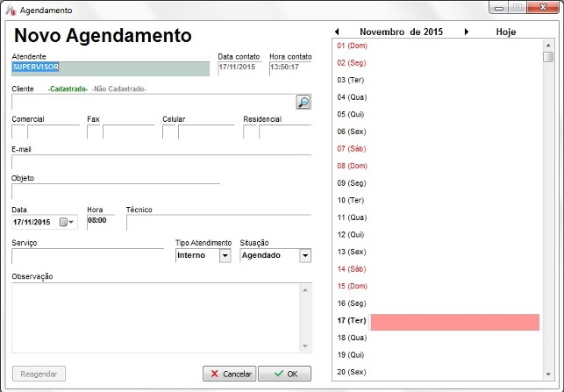Focus the Objeto text field
Viewport: 564px width, 392px height.
coord(115,190)
